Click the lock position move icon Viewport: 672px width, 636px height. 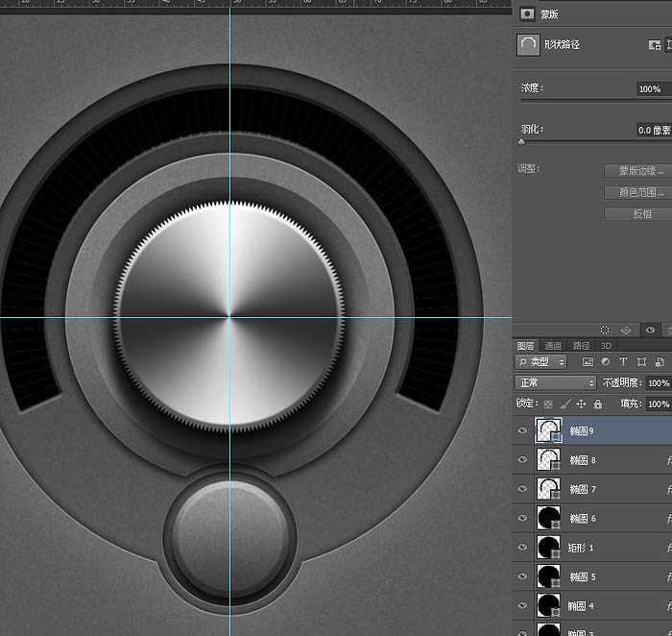tap(581, 404)
